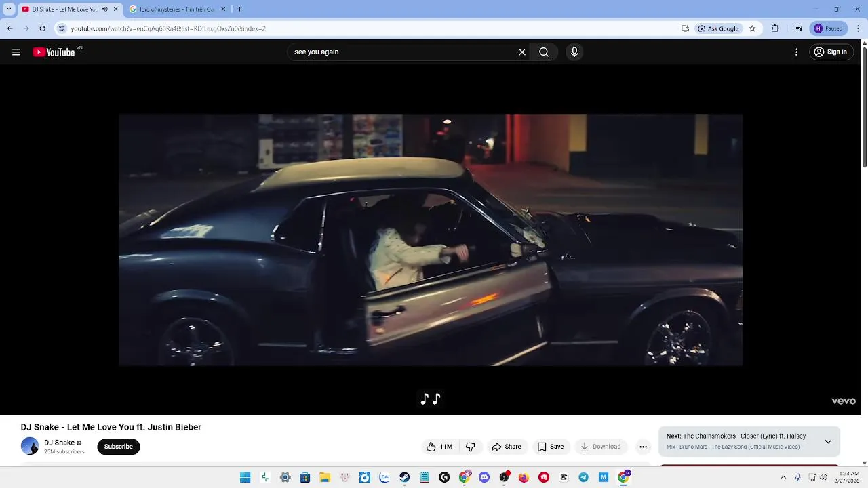Open Telegram from the taskbar
The width and height of the screenshot is (868, 488).
pos(583,477)
